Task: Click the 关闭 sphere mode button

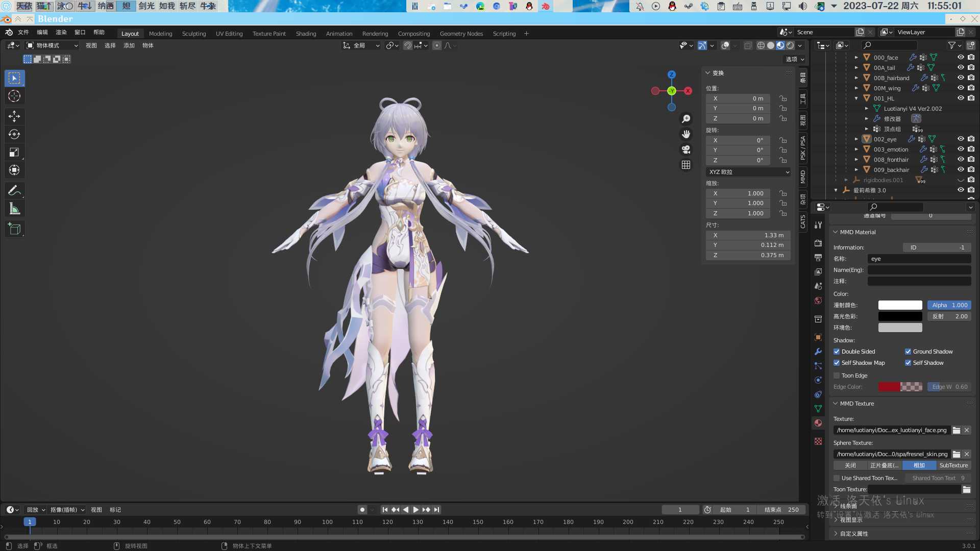Action: (x=850, y=465)
